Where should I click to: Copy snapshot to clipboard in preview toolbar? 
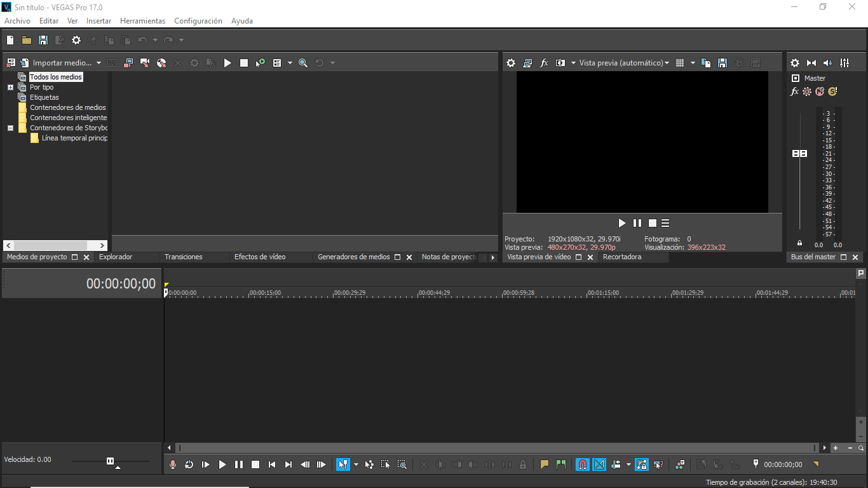[706, 63]
